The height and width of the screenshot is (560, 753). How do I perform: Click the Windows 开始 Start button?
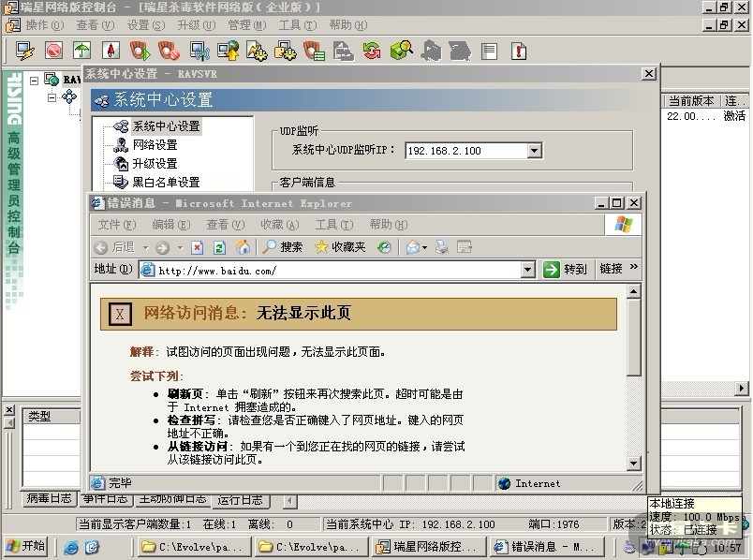pos(26,546)
